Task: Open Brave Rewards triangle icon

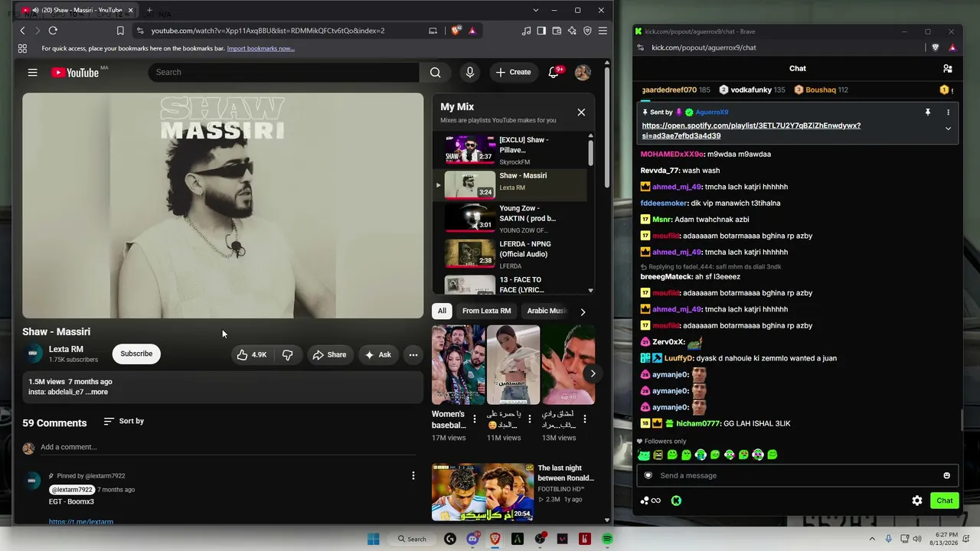Action: pyautogui.click(x=472, y=31)
